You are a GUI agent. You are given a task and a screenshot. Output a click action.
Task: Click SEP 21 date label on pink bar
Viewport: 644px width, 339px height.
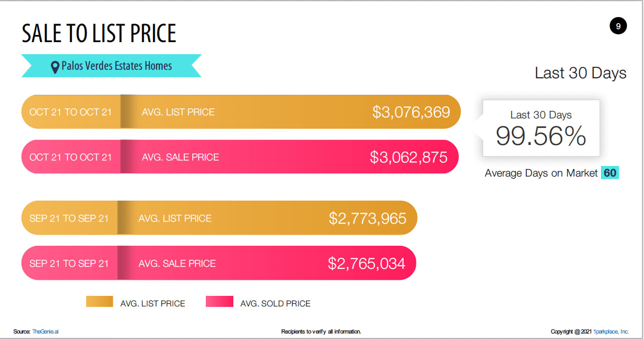pyautogui.click(x=69, y=263)
